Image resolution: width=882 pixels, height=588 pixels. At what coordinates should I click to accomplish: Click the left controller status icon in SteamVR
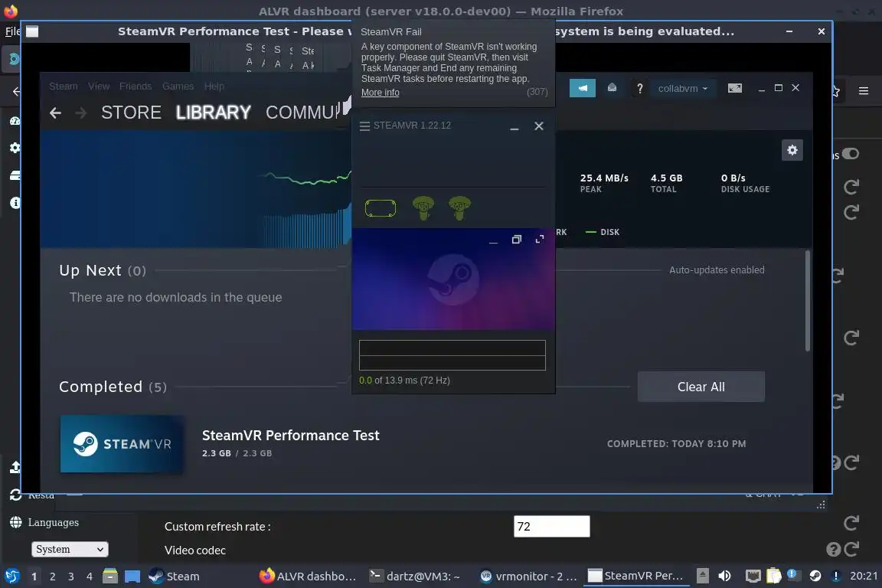[x=423, y=208]
